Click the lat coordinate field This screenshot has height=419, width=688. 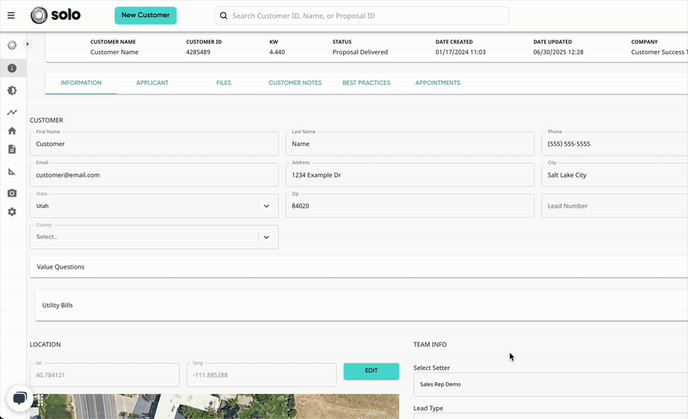[104, 375]
